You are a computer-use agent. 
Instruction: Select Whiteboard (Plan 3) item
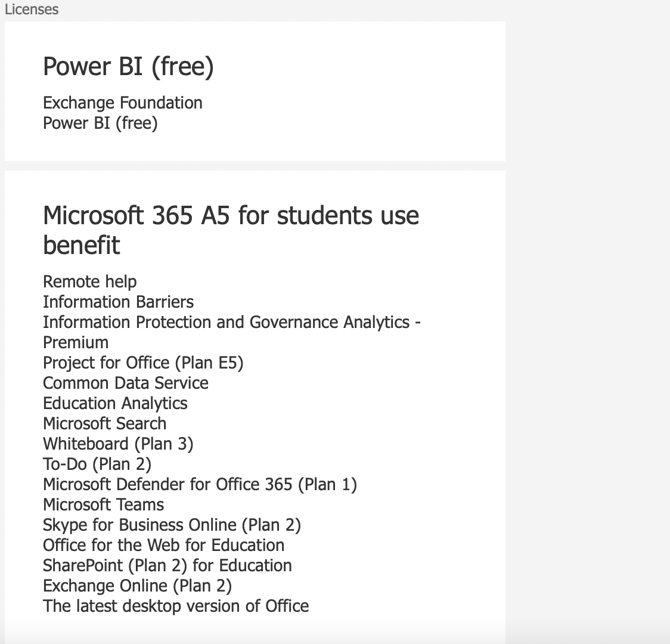point(119,444)
